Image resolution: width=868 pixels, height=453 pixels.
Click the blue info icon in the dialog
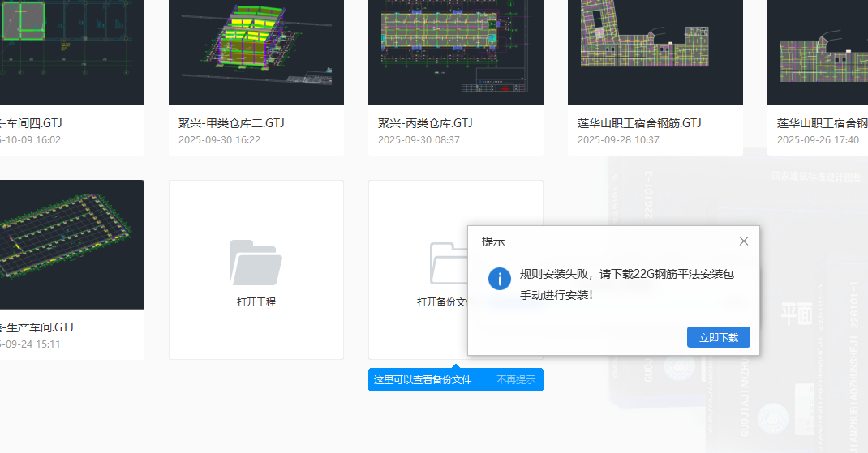point(500,279)
